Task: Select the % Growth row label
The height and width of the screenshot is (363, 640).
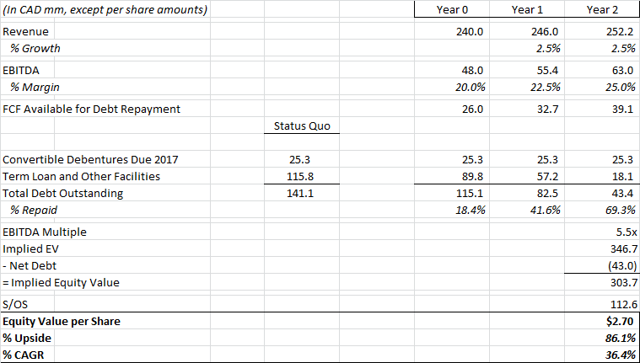Action: (35, 48)
